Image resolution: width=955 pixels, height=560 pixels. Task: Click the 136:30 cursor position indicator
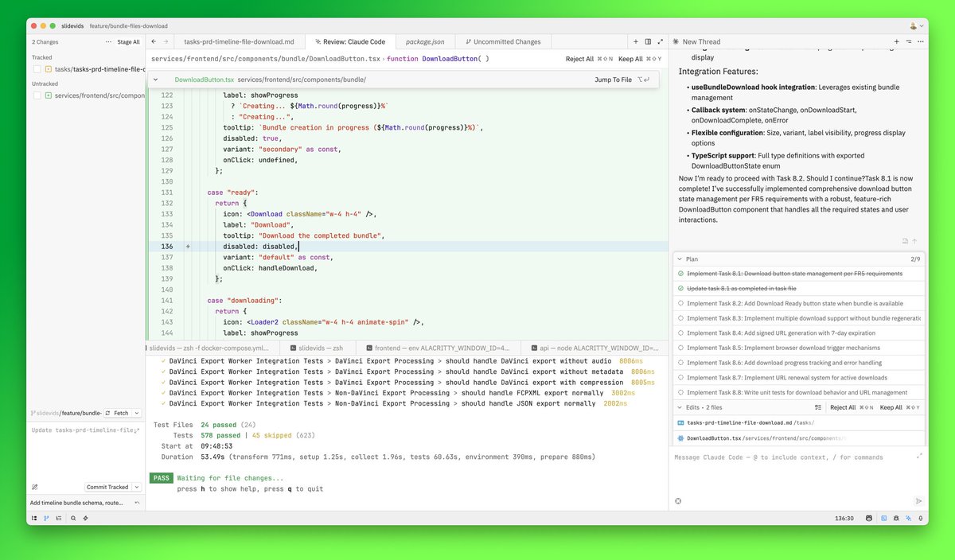click(x=844, y=518)
